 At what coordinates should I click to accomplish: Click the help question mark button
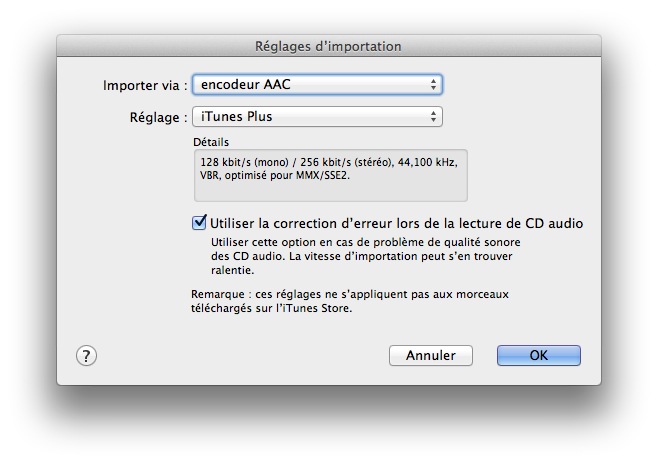click(x=86, y=356)
